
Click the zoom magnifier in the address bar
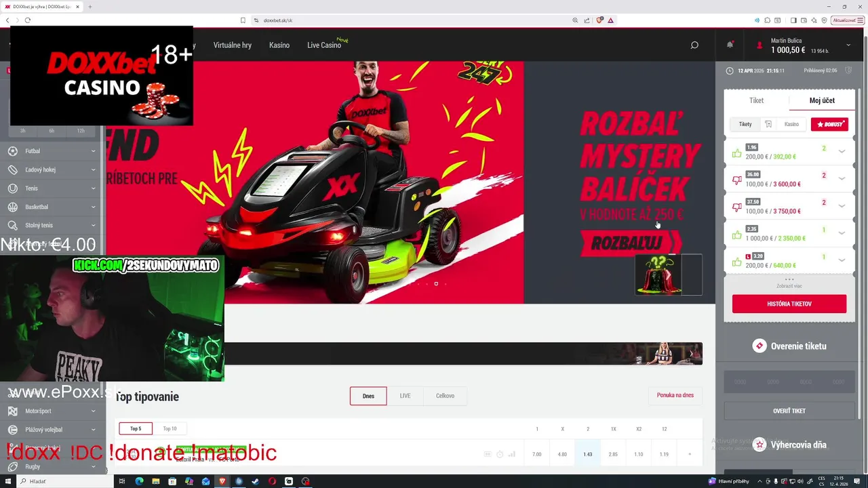tap(576, 20)
